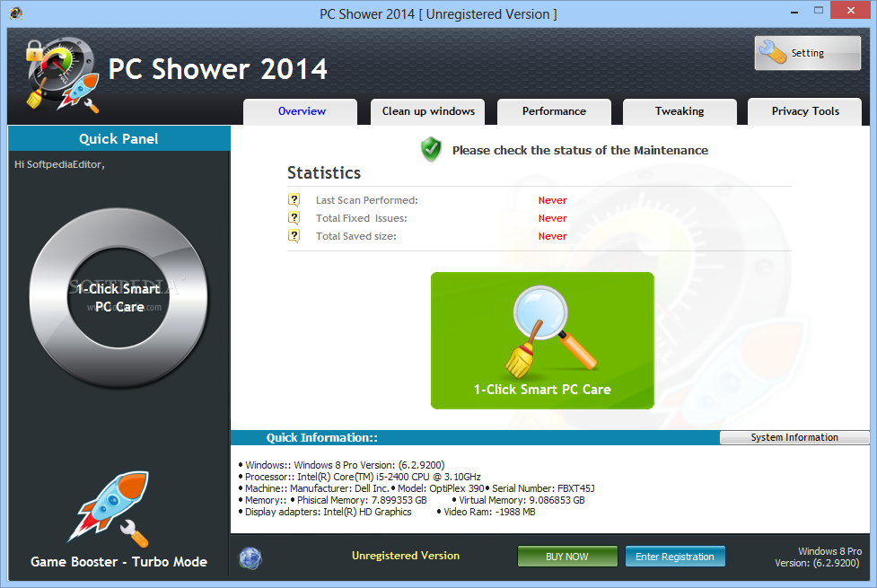
Task: Click the Virtual Memory 9.086853 GB entry
Action: coord(519,500)
